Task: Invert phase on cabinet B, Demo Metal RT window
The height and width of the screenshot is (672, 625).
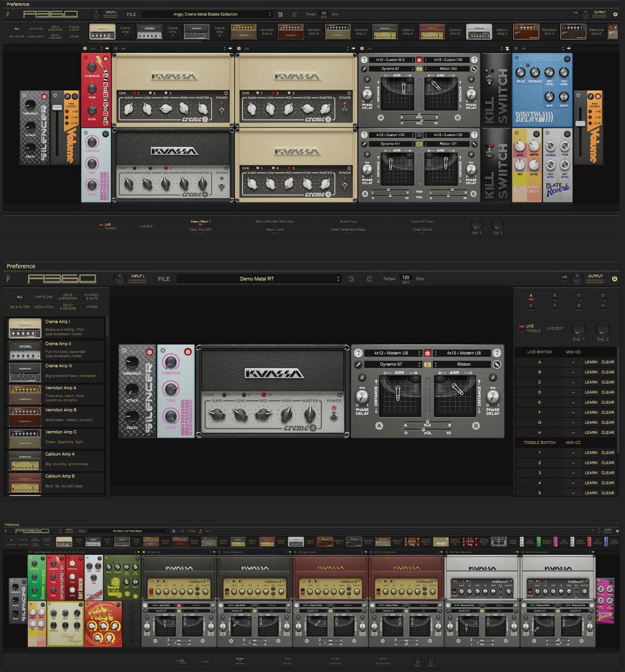Action: pos(493,377)
